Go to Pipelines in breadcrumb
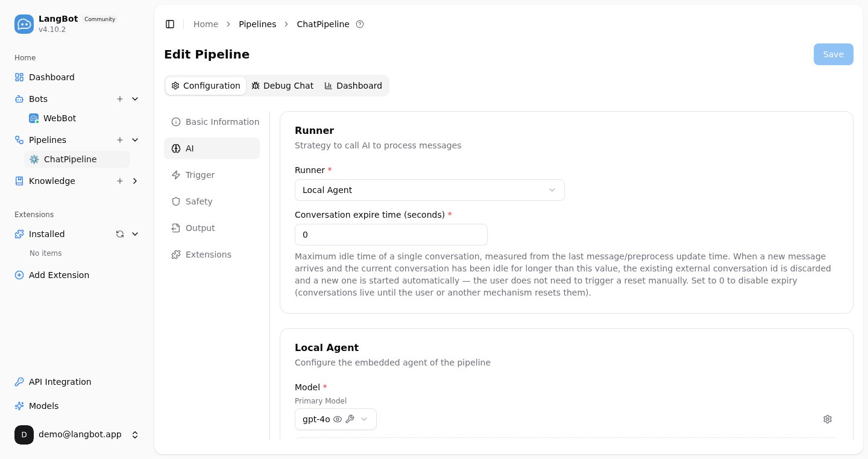The width and height of the screenshot is (868, 459). [257, 24]
